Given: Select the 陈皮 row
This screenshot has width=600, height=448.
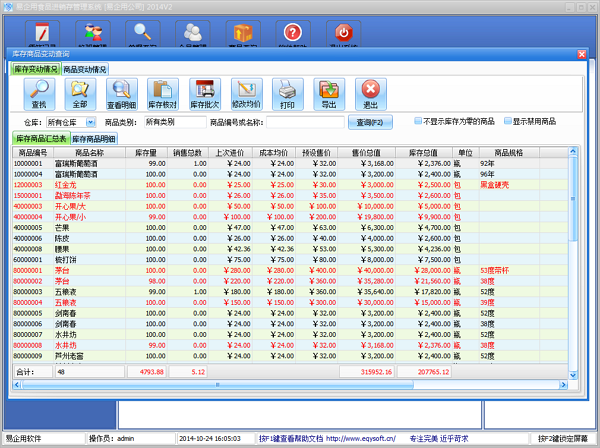Looking at the screenshot, I should (290, 238).
